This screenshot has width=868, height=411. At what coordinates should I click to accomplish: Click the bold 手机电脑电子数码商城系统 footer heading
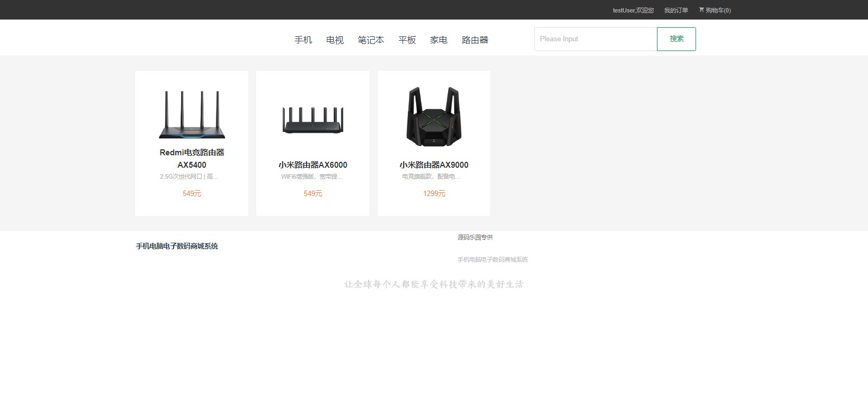(177, 246)
